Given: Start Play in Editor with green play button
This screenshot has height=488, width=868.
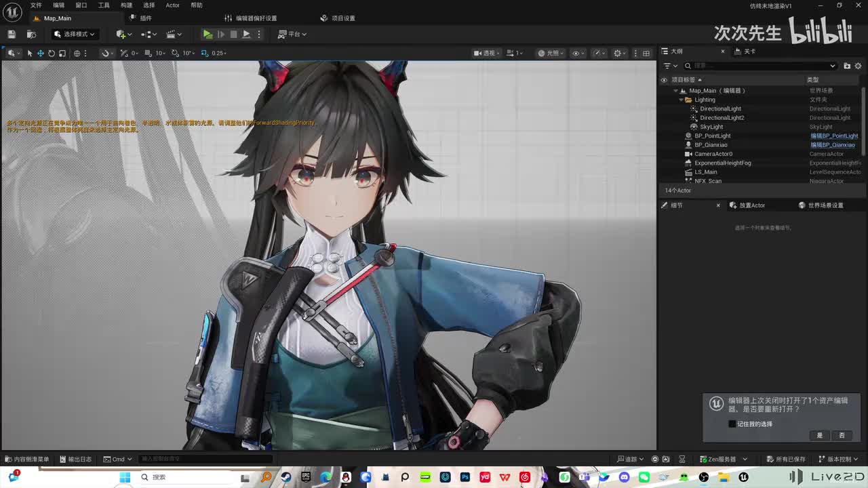Looking at the screenshot, I should (208, 34).
